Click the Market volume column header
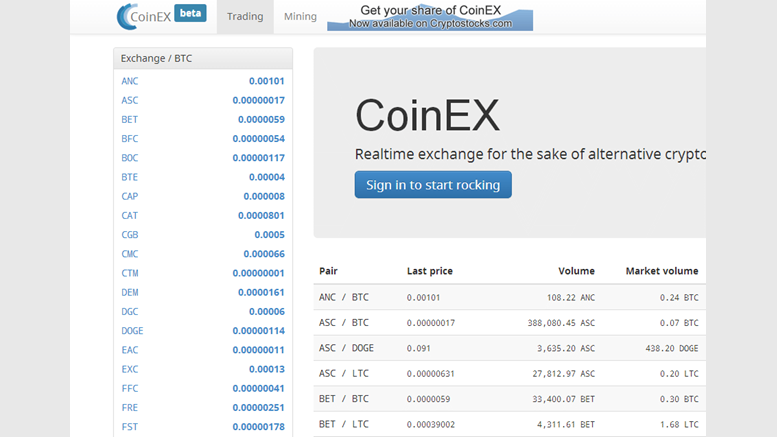 [661, 271]
